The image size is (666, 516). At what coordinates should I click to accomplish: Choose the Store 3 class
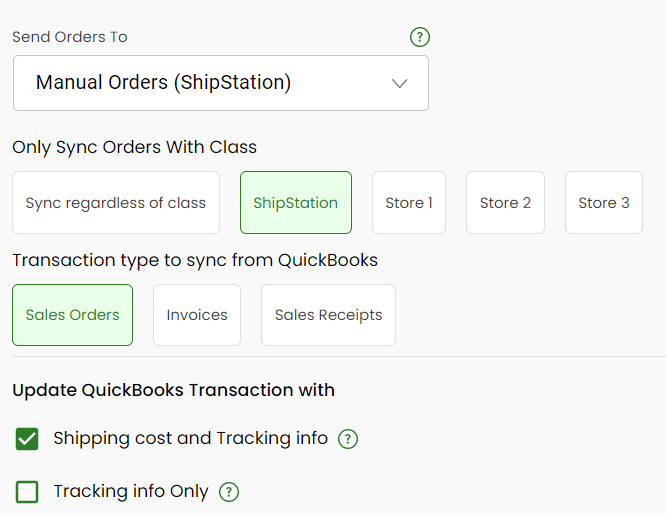coord(604,203)
